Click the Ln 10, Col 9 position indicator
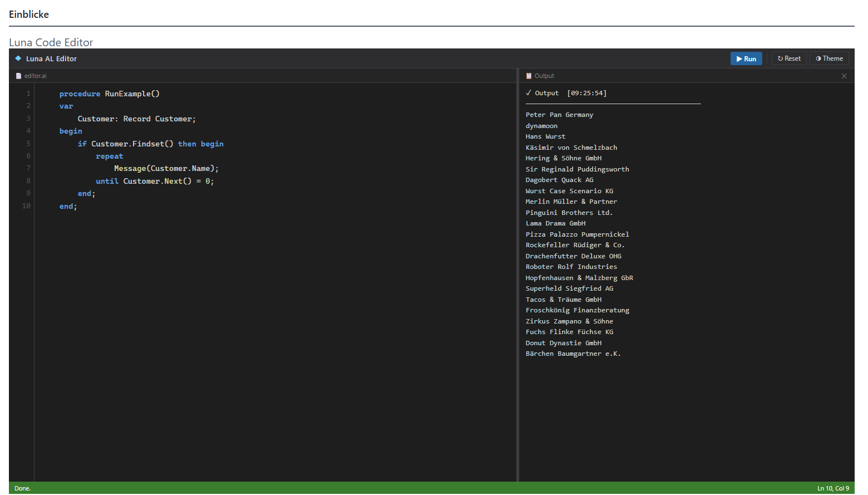This screenshot has width=868, height=495. tap(833, 488)
